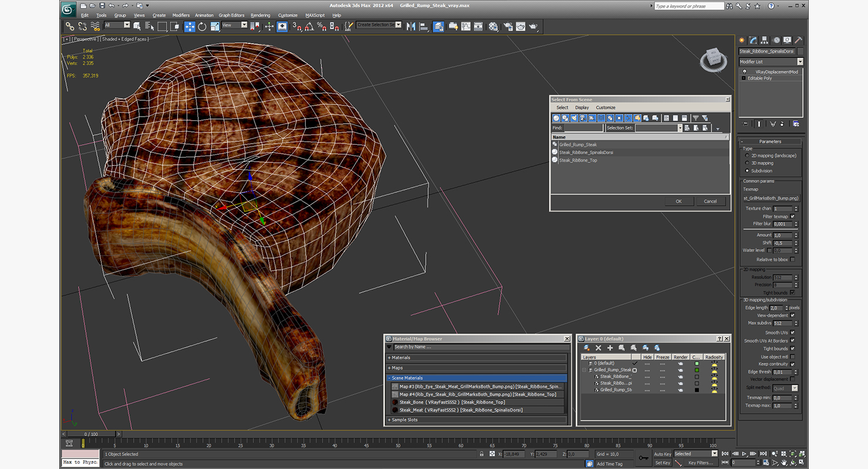Click Create New Layer icon in Layer dialog

click(x=586, y=348)
